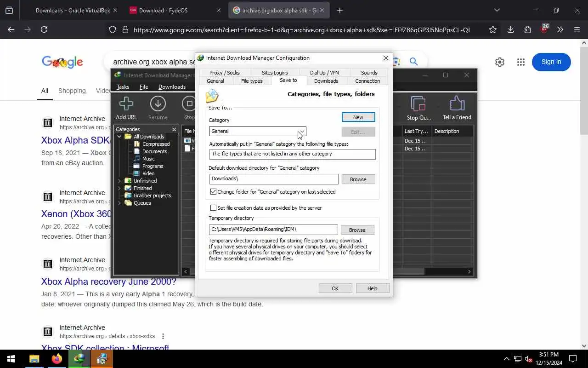Open the Xenon (Xbox 360 search result link
Image resolution: width=588 pixels, height=368 pixels.
(x=77, y=214)
